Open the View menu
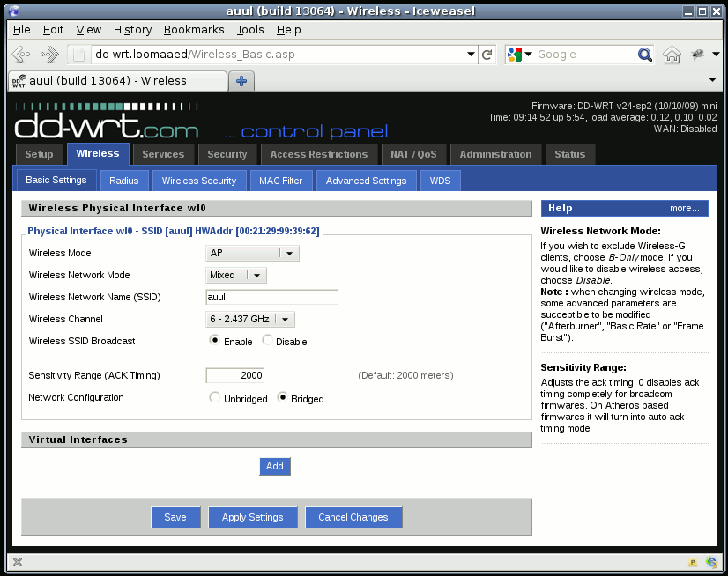 pos(88,30)
